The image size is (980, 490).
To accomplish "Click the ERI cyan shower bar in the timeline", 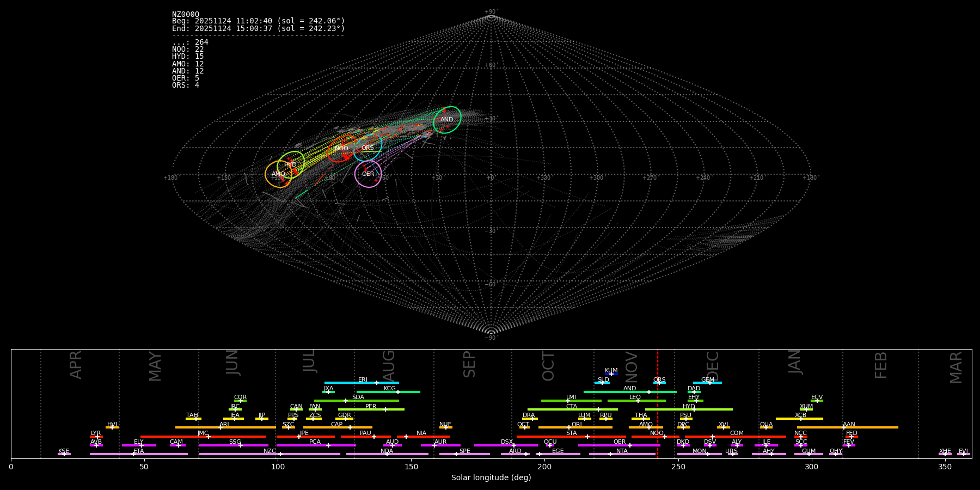I will (362, 383).
